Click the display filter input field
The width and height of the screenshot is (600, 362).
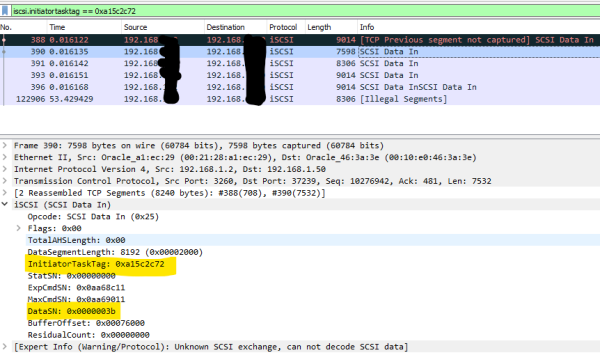click(x=305, y=11)
